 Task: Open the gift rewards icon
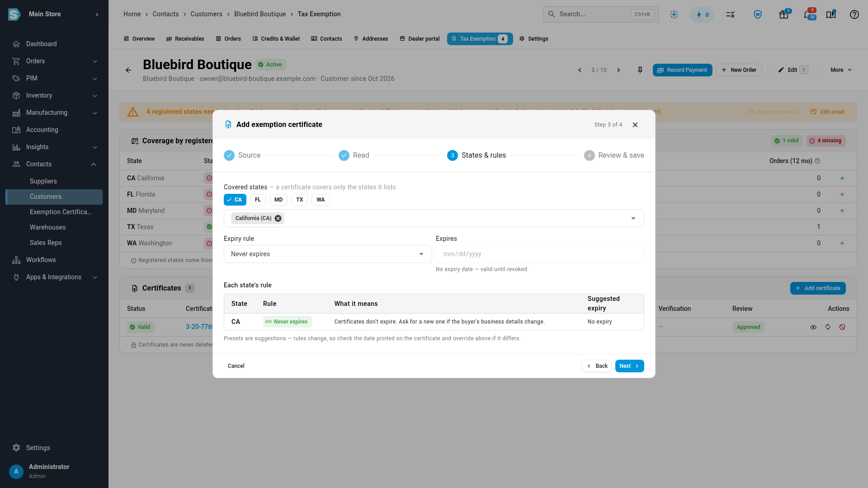(x=784, y=14)
